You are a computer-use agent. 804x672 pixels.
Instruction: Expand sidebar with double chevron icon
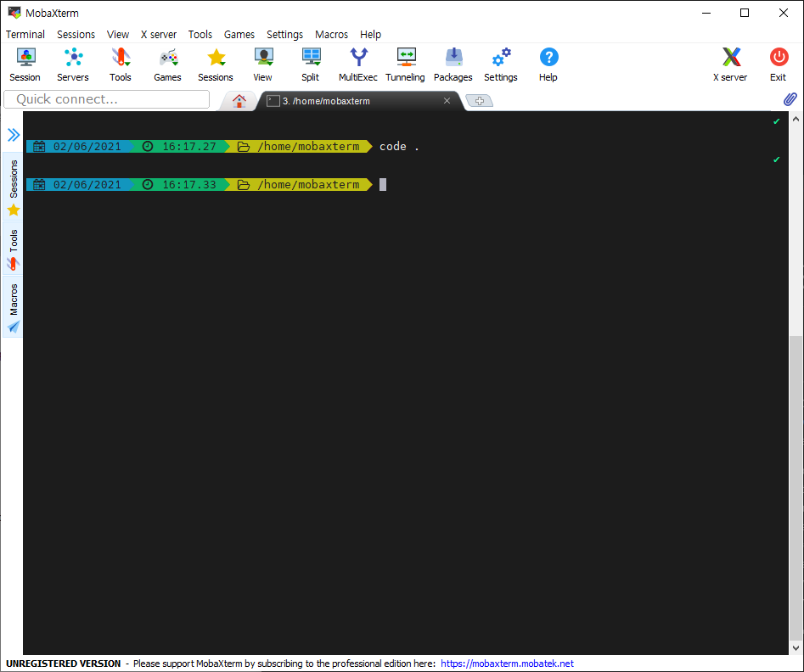[x=14, y=135]
